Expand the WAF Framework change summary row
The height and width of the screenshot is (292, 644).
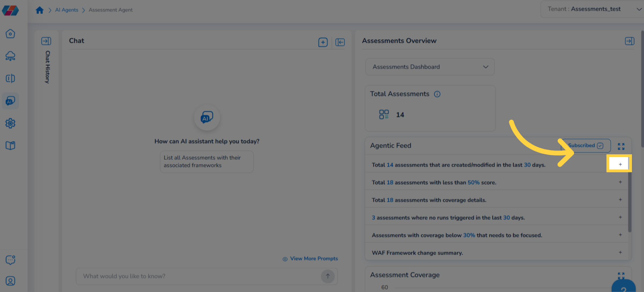[x=620, y=252]
